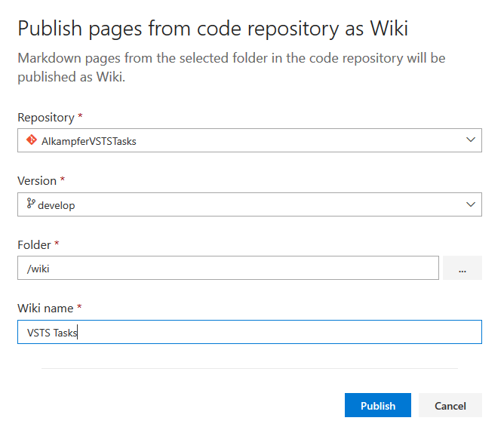Browse folders with the ellipsis button
The width and height of the screenshot is (504, 430).
tap(463, 268)
